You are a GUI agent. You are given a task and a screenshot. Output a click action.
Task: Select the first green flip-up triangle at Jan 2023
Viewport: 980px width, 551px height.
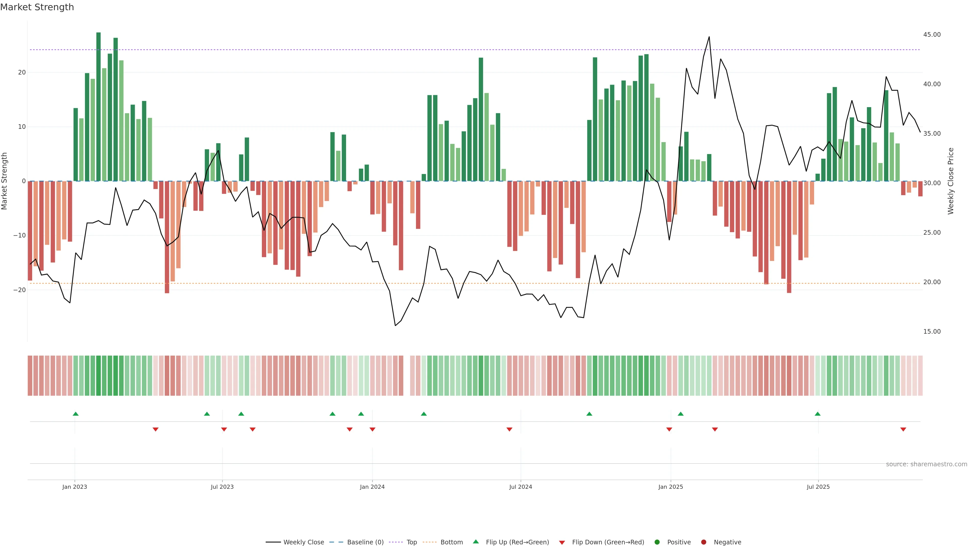click(76, 414)
